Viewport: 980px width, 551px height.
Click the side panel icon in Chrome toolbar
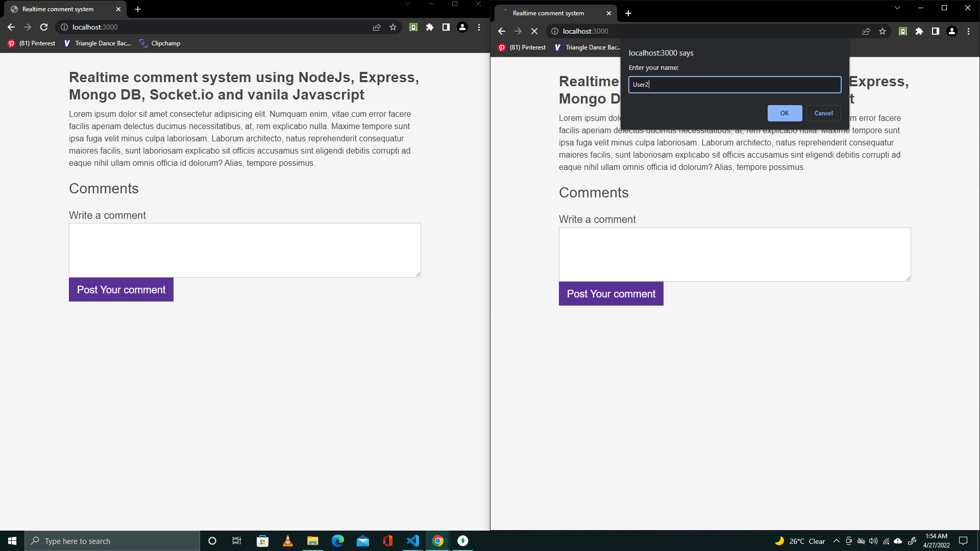[x=445, y=27]
